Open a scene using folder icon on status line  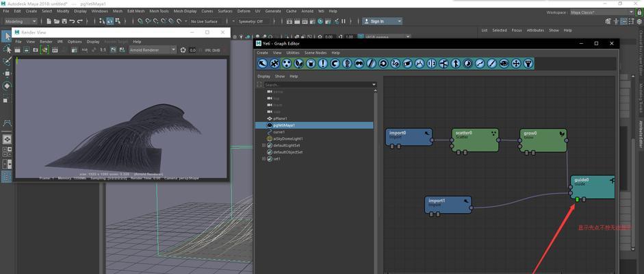pyautogui.click(x=57, y=21)
